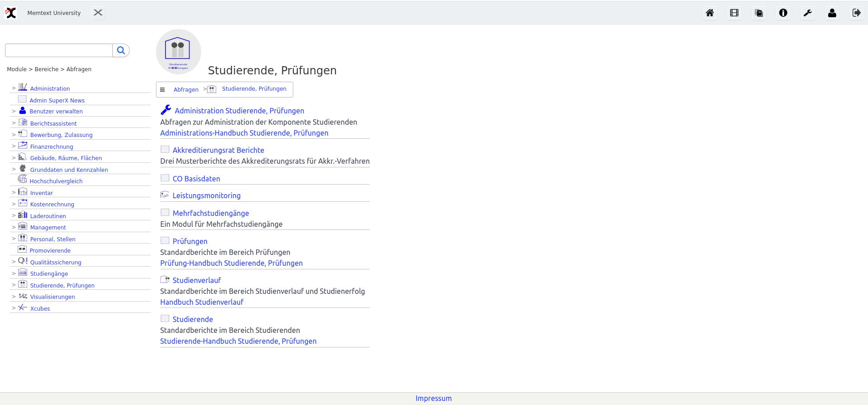The width and height of the screenshot is (868, 405).
Task: Open the hamburger menu beside Abfragen
Action: tap(162, 90)
